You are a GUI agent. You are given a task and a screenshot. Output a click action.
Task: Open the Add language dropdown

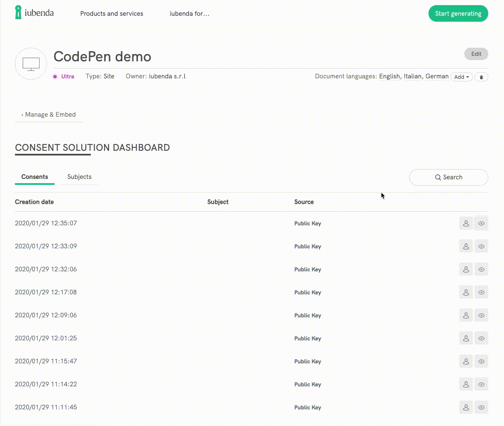pyautogui.click(x=461, y=77)
